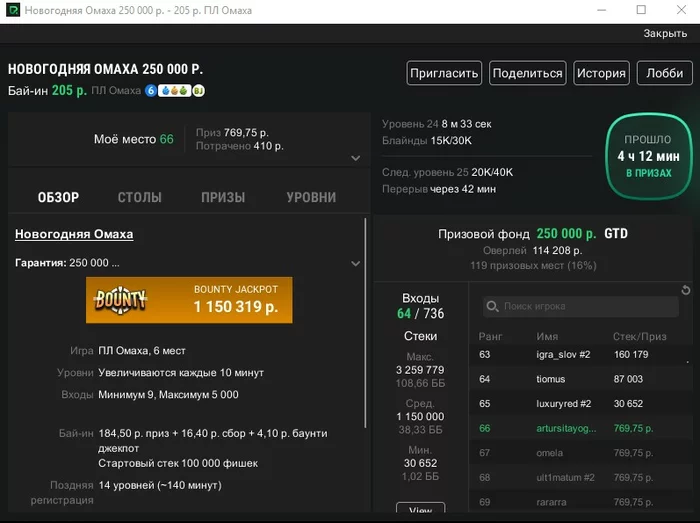The height and width of the screenshot is (523, 700).
Task: Click the Закрыть menu item
Action: (x=665, y=33)
